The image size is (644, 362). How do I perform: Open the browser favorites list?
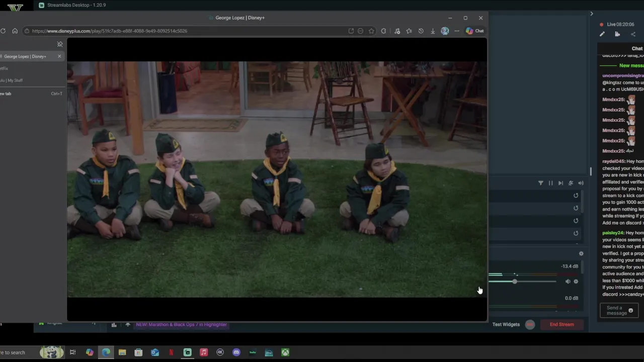[x=409, y=31]
